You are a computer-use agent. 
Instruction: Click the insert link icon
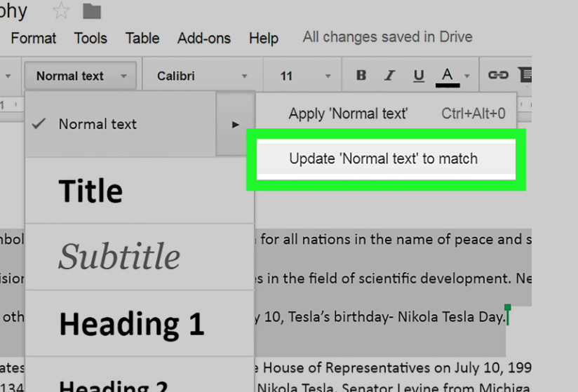498,76
